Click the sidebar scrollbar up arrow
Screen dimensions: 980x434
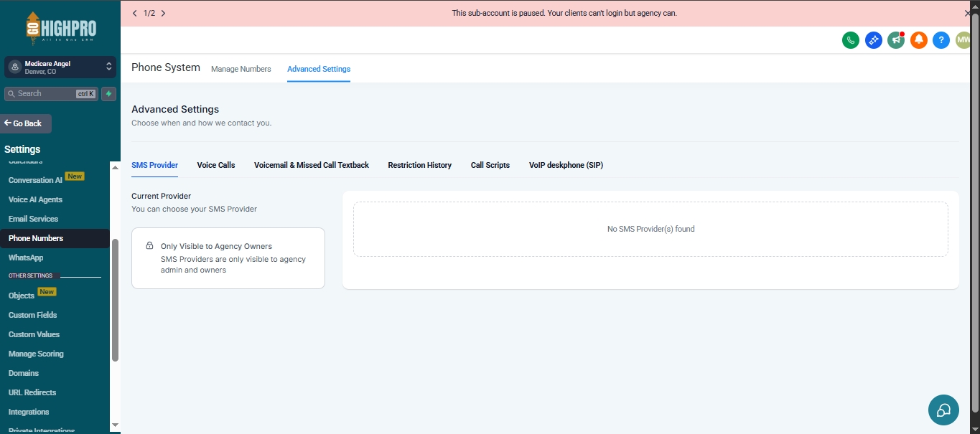coord(115,166)
